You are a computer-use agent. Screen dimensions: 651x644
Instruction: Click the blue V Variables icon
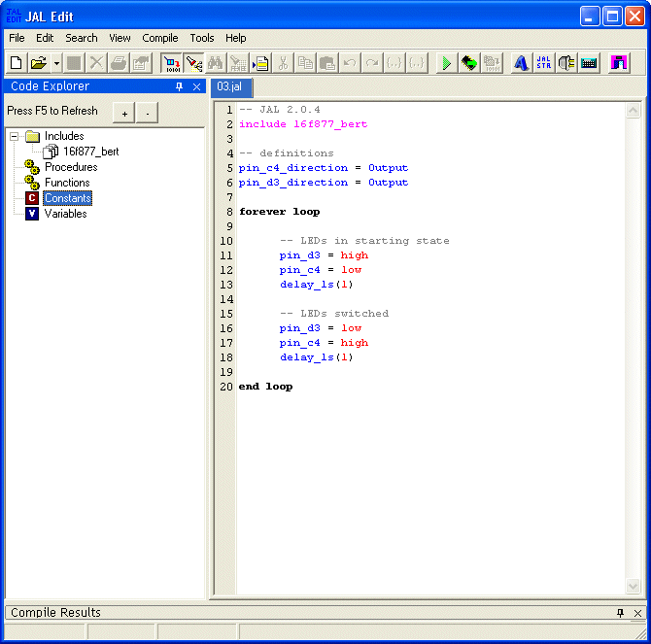click(x=32, y=214)
